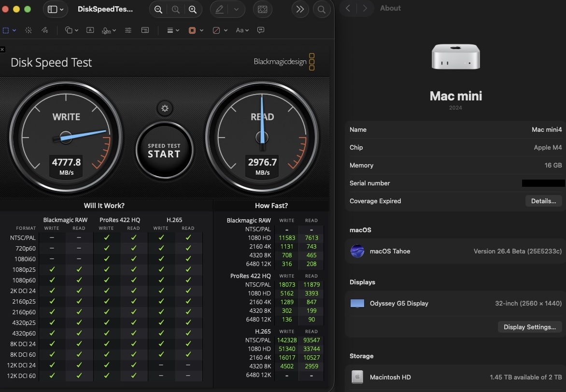
Task: Click the remove background toolbar icon
Action: 262,9
